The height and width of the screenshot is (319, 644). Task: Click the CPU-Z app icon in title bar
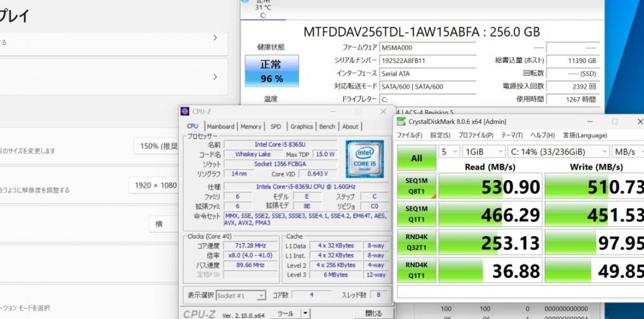point(185,111)
